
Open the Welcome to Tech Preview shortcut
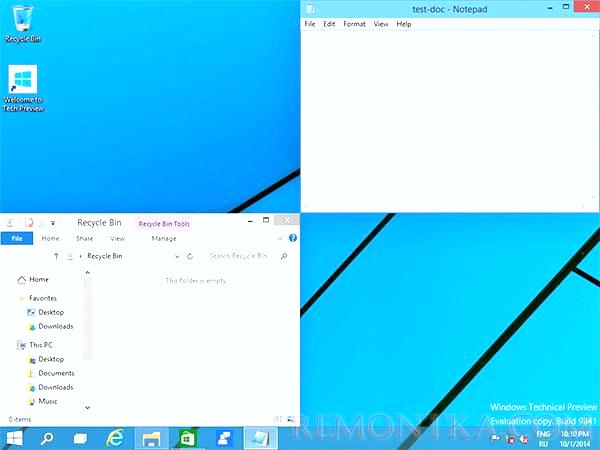(x=23, y=89)
